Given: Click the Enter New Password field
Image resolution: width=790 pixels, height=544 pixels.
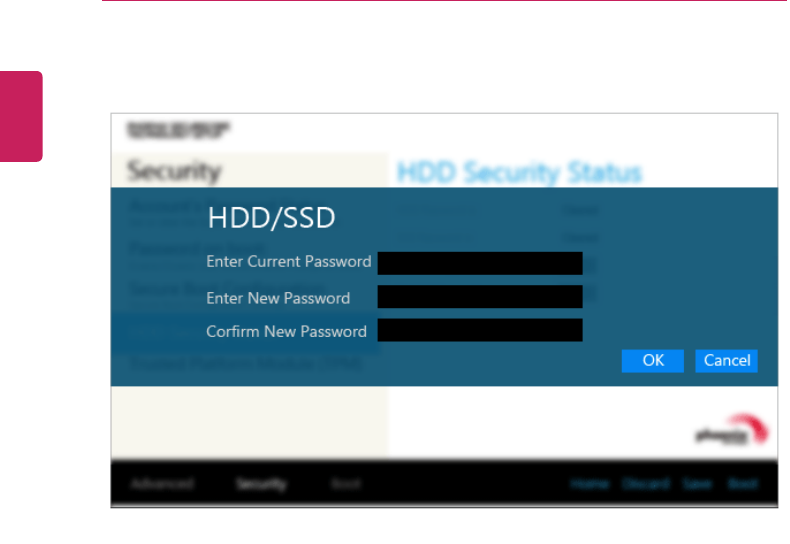Looking at the screenshot, I should coord(480,297).
